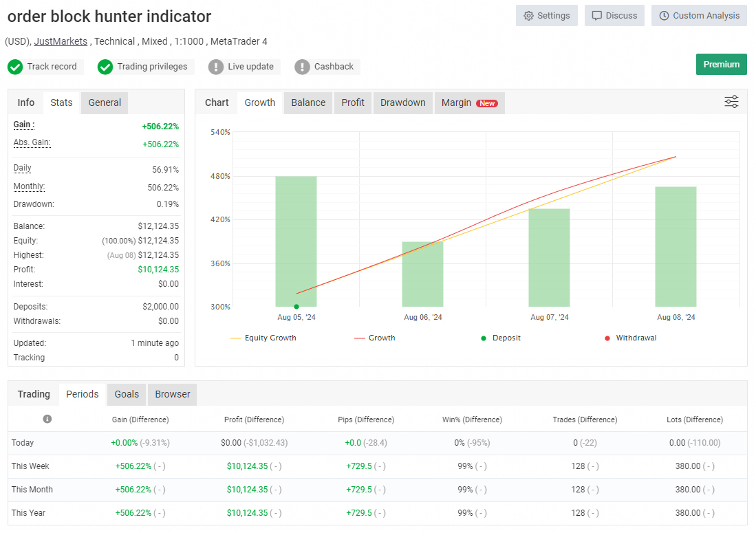
Task: Switch to the Drawdown chart tab
Action: point(402,102)
